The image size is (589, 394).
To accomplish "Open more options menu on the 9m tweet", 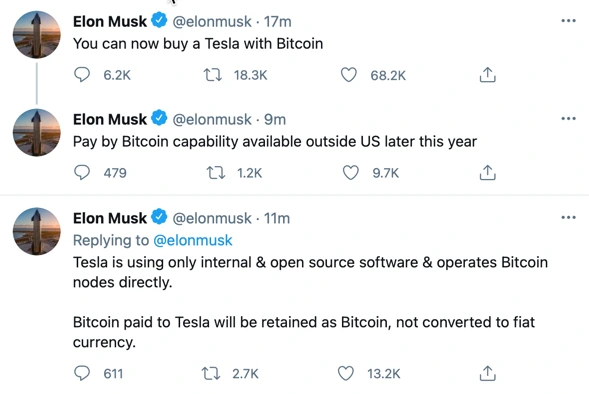I will click(x=568, y=119).
